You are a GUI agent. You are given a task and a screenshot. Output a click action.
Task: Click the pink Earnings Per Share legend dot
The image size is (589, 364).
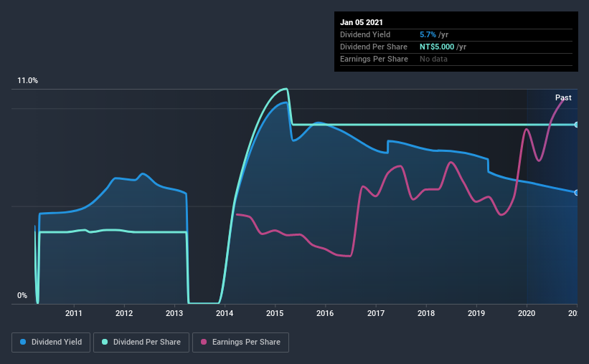coord(204,342)
